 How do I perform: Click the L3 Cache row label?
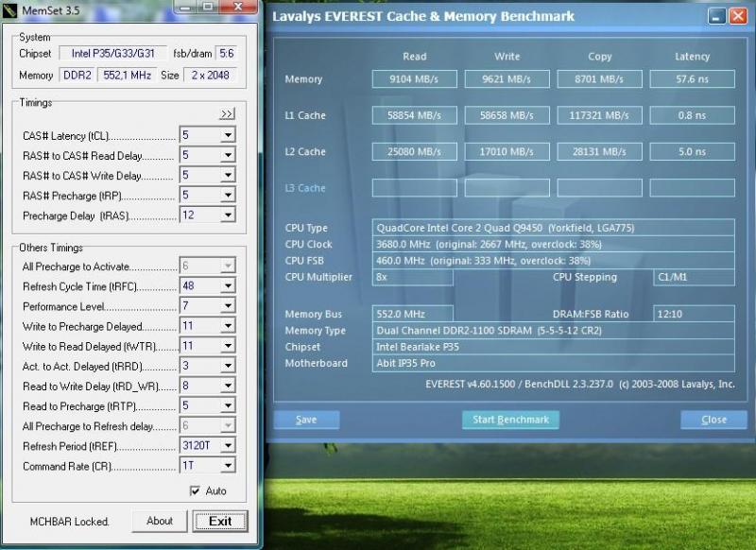coord(305,188)
